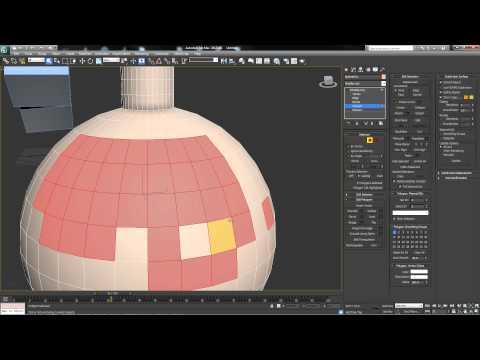The height and width of the screenshot is (360, 480).
Task: Toggle the Clear Selection checkbox
Action: pos(395,219)
